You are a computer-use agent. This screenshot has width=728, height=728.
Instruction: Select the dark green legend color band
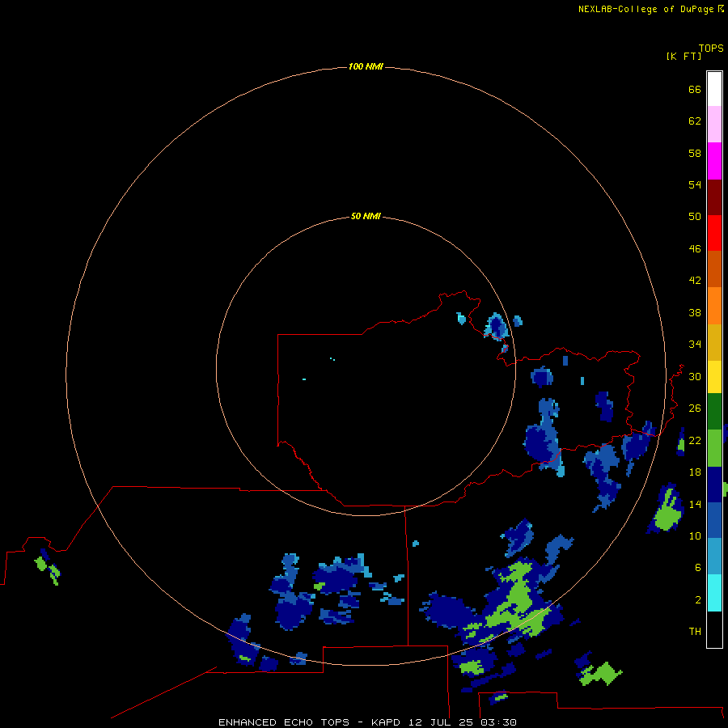coord(714,412)
